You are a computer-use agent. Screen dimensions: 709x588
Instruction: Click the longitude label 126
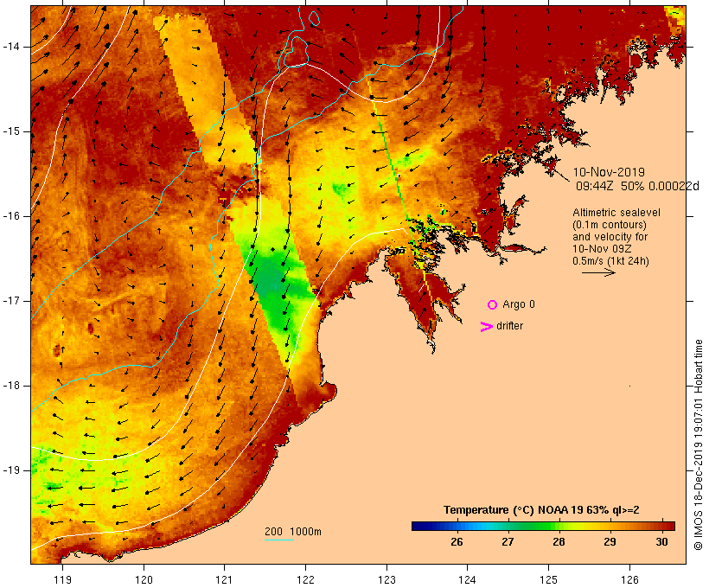[x=629, y=579]
